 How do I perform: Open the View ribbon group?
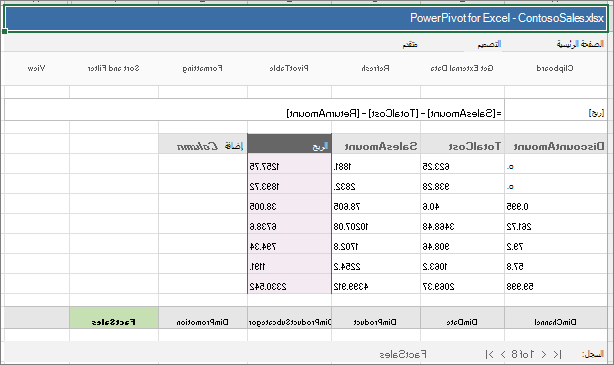(x=36, y=68)
